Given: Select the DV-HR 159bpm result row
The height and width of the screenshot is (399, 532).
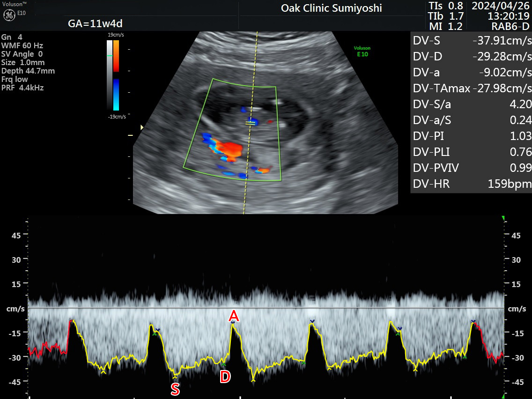Looking at the screenshot, I should (472, 184).
